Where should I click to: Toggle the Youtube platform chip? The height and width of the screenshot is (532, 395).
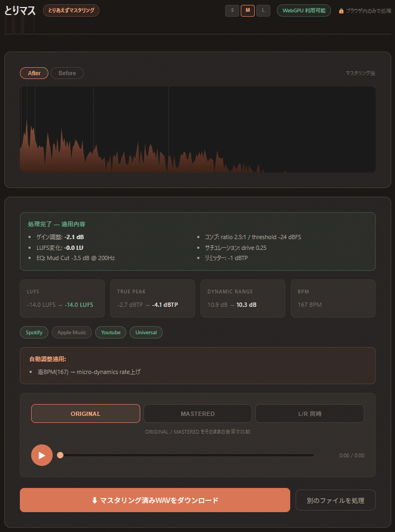[x=111, y=333]
